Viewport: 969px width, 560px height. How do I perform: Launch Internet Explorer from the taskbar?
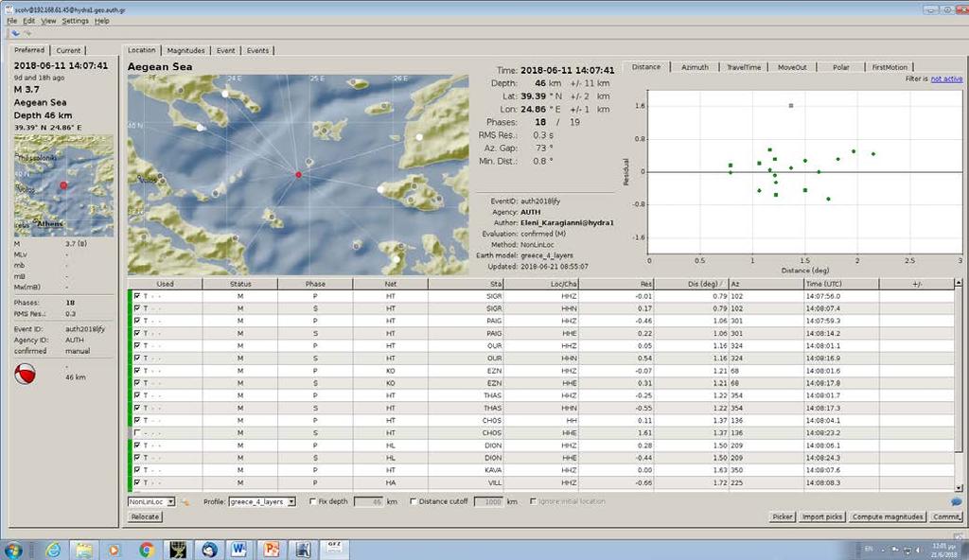53,549
